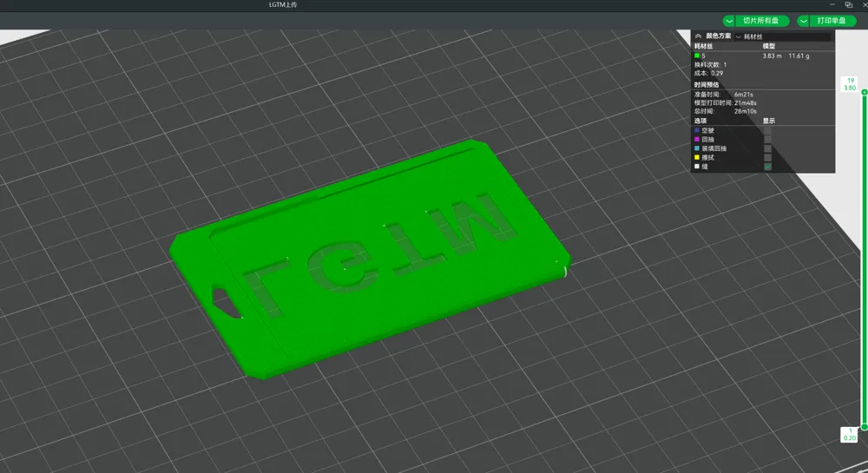Screen dimensions: 868x473
Task: Uncheck the display checkbox for 缝
Action: (x=767, y=167)
